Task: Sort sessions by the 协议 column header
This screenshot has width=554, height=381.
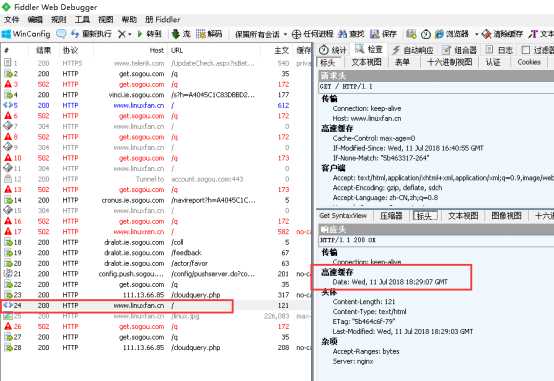Action: (70, 51)
